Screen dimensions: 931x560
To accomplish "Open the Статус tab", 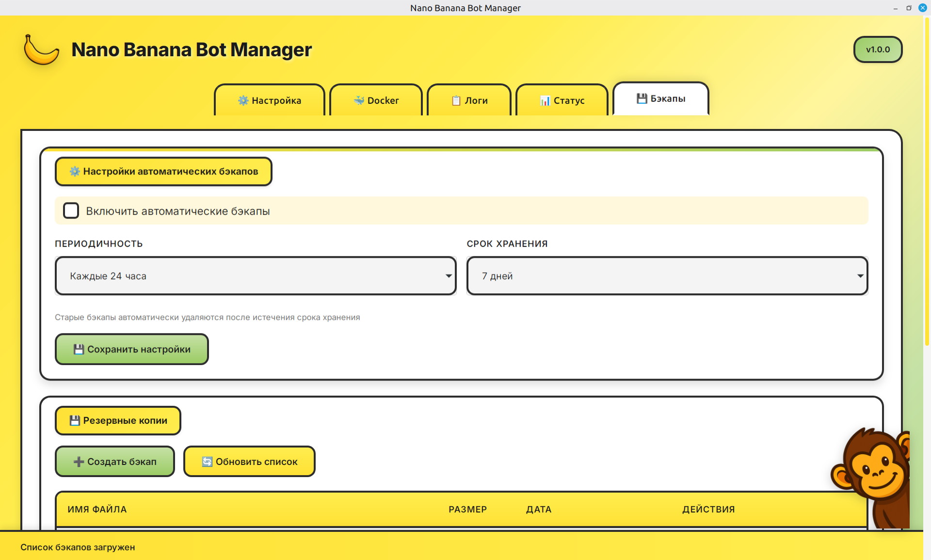I will point(562,100).
